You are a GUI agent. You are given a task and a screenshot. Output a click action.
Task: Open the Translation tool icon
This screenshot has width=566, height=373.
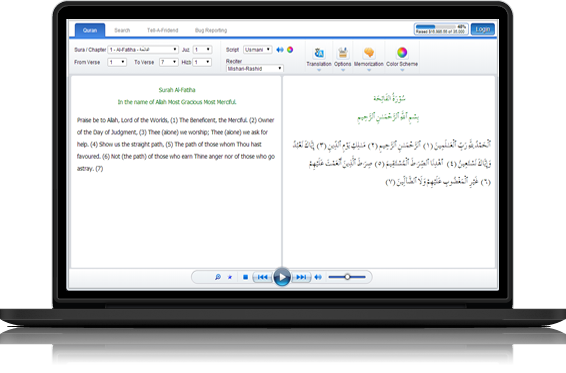319,53
